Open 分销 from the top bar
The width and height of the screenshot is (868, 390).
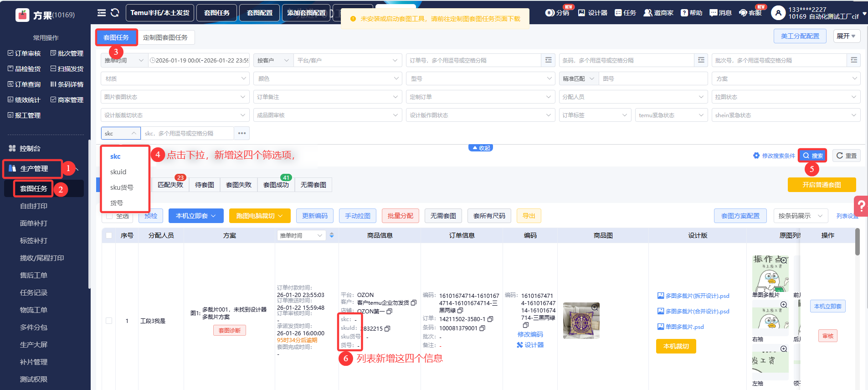557,13
